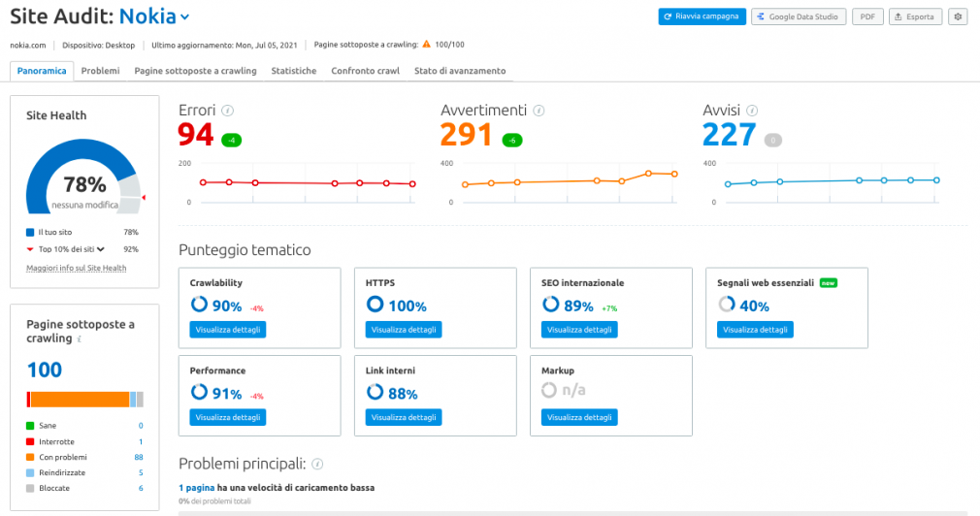
Task: Click Visualizza dettagli under Performance
Action: tap(227, 417)
